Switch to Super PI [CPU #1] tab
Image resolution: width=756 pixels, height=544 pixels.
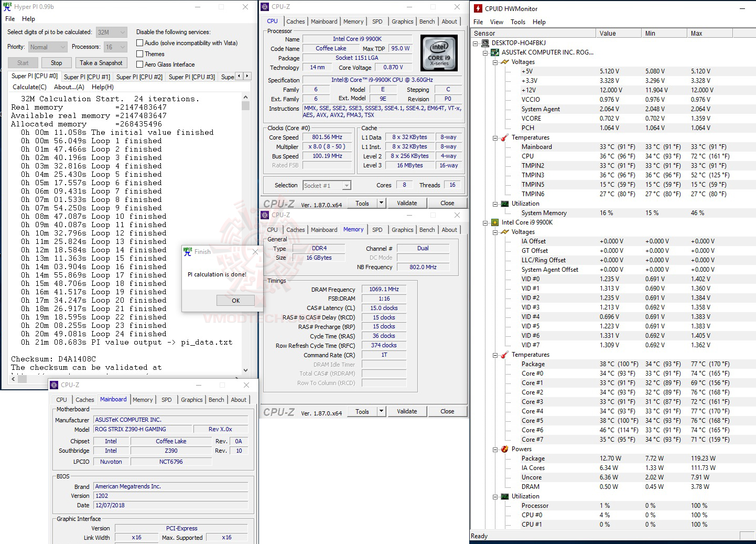[87, 77]
